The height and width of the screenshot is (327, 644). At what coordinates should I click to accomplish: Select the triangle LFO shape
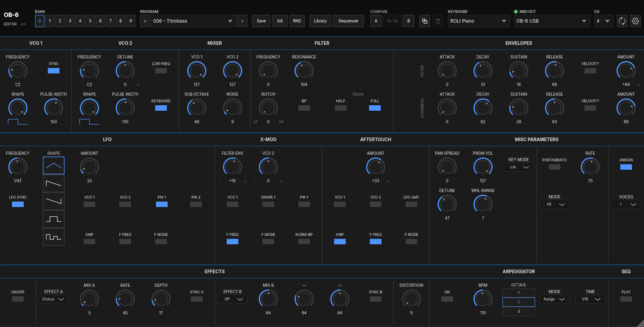[x=54, y=166]
